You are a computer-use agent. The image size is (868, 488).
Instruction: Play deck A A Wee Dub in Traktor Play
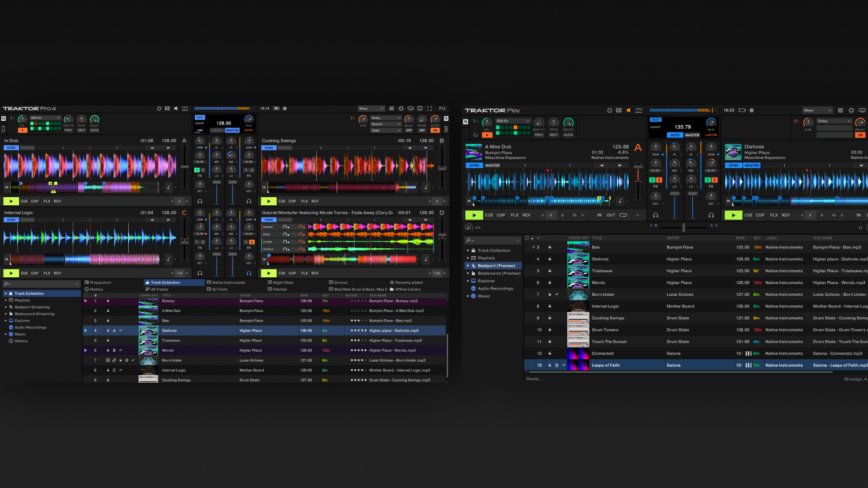(474, 215)
